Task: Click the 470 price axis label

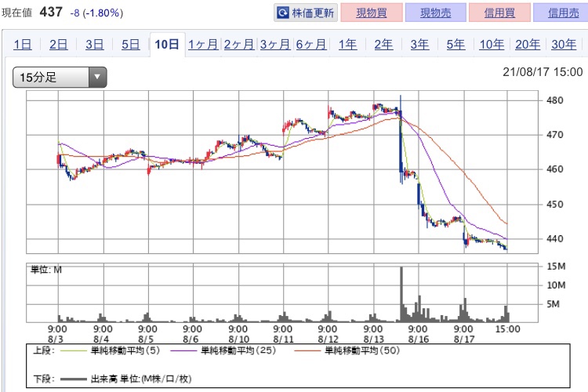Action: click(x=554, y=135)
